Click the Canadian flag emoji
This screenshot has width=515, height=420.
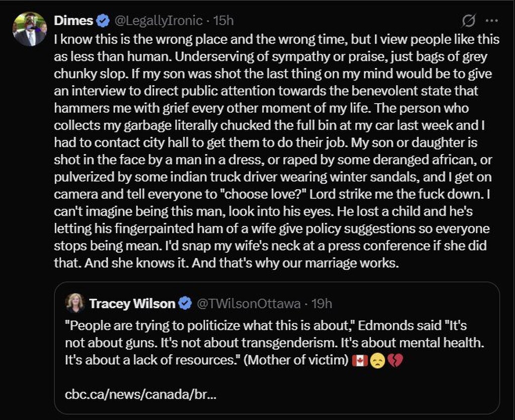(x=361, y=360)
